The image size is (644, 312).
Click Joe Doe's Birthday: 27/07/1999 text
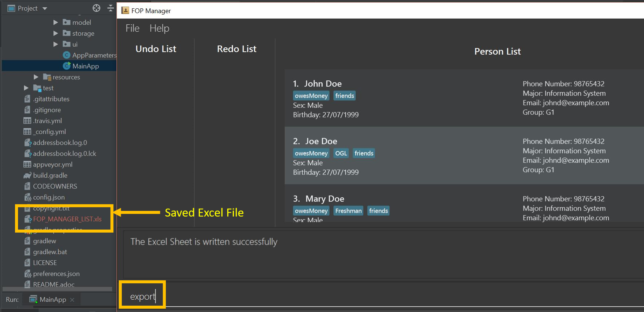click(x=326, y=172)
